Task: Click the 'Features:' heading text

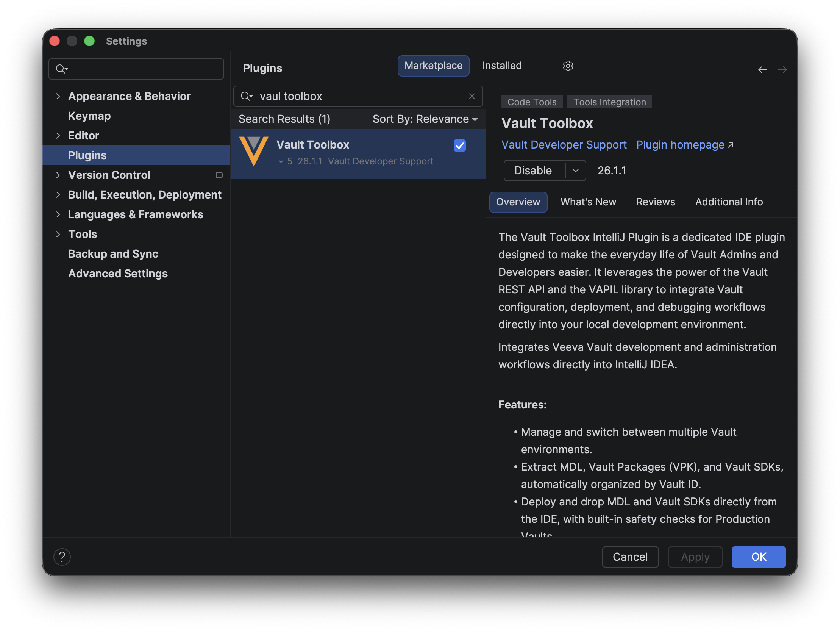Action: click(x=522, y=405)
